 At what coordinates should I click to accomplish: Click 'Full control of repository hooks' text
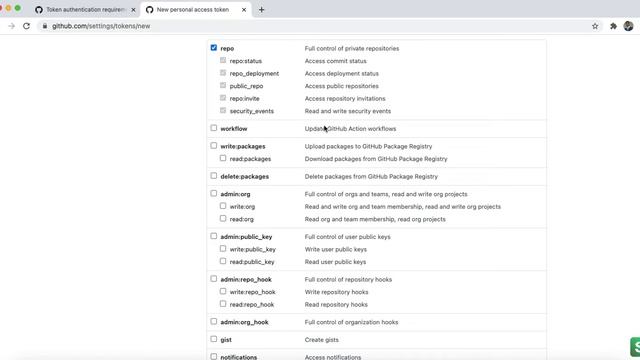pos(348,280)
